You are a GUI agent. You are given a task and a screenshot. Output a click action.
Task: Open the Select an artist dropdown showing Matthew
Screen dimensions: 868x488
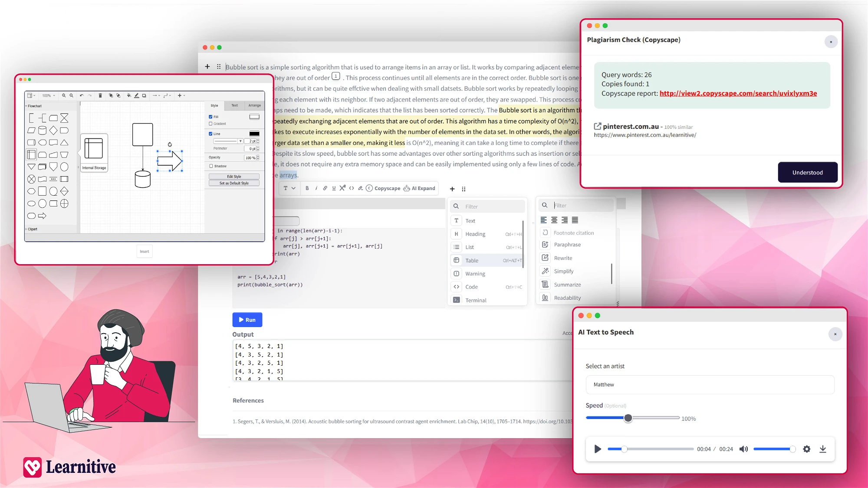pos(710,384)
